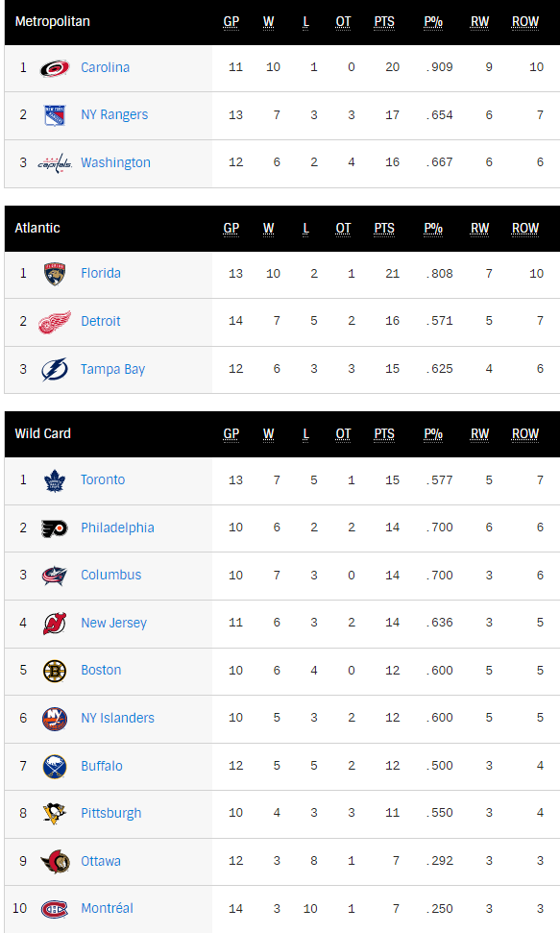Click the Tampa Bay Lightning logo
This screenshot has width=560, height=933.
tap(55, 369)
